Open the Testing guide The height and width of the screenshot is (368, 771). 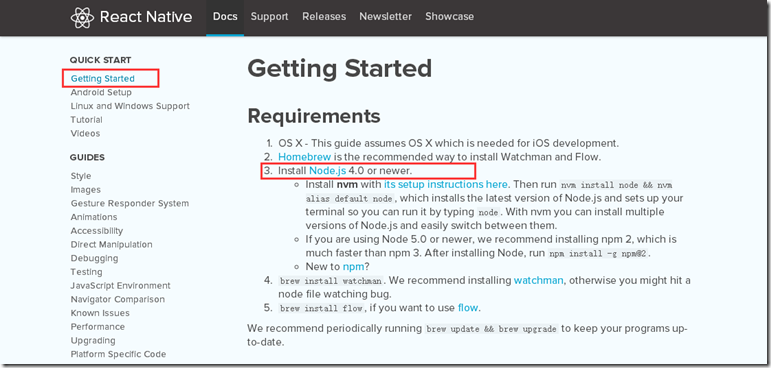coord(87,272)
